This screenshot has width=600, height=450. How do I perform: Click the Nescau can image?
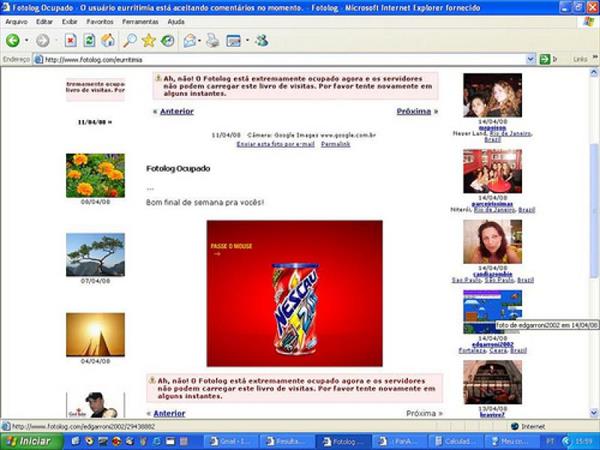coord(294,294)
